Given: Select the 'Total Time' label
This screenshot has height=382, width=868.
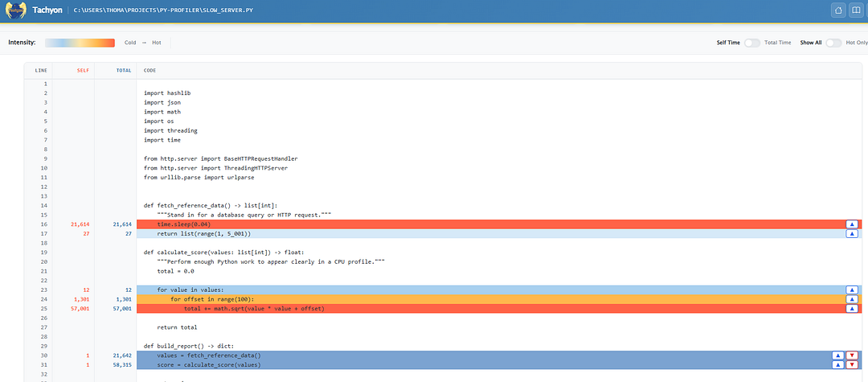Looking at the screenshot, I should pyautogui.click(x=778, y=43).
